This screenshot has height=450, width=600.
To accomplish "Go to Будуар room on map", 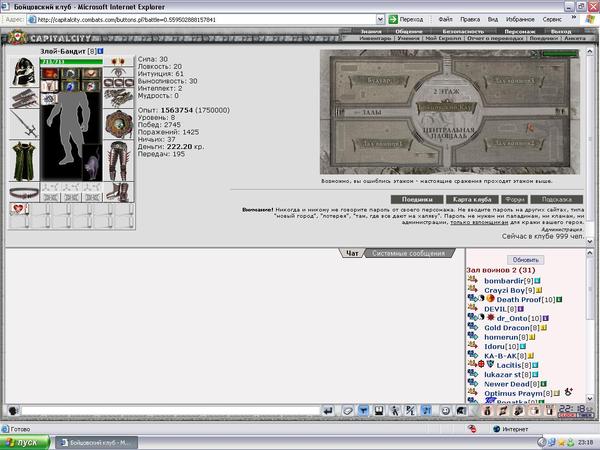I will coord(379,81).
